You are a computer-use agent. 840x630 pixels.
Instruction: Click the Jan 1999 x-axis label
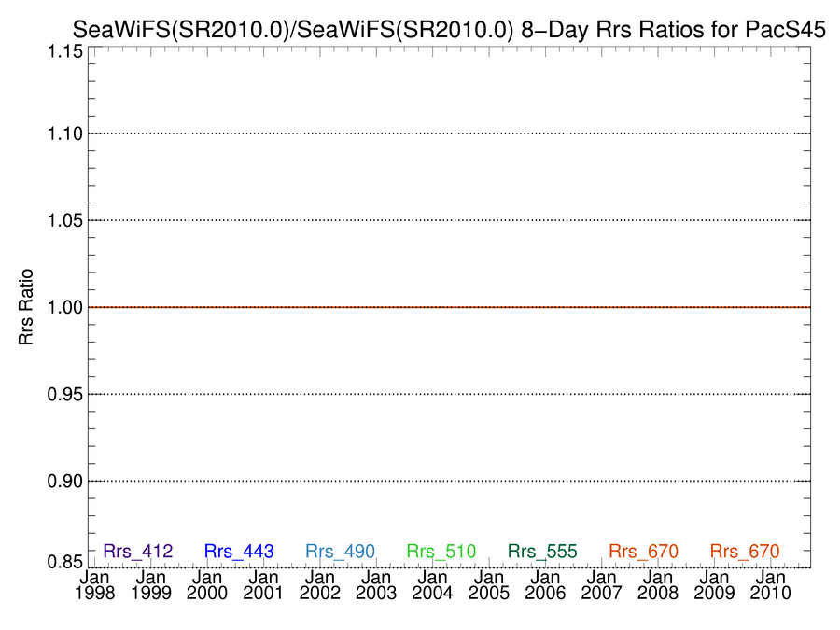click(x=150, y=585)
